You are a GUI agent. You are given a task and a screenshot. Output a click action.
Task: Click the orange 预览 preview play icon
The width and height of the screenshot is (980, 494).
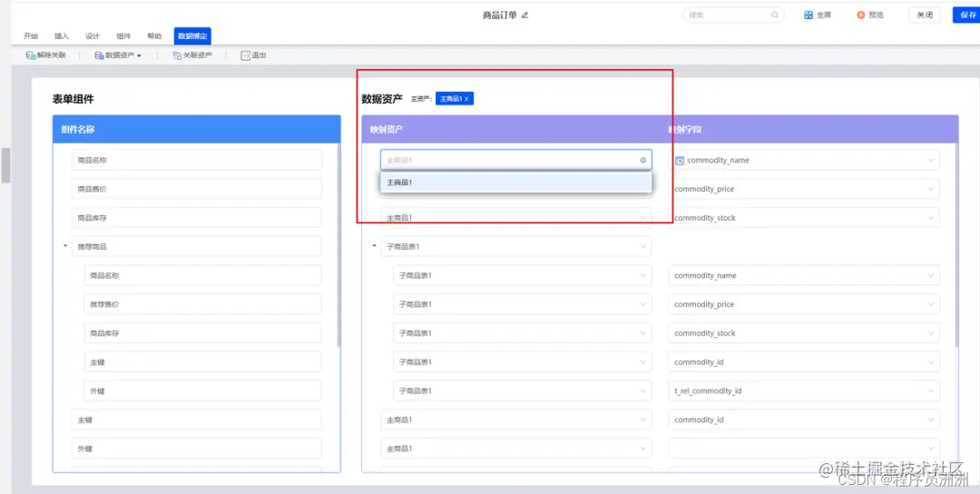pos(860,15)
